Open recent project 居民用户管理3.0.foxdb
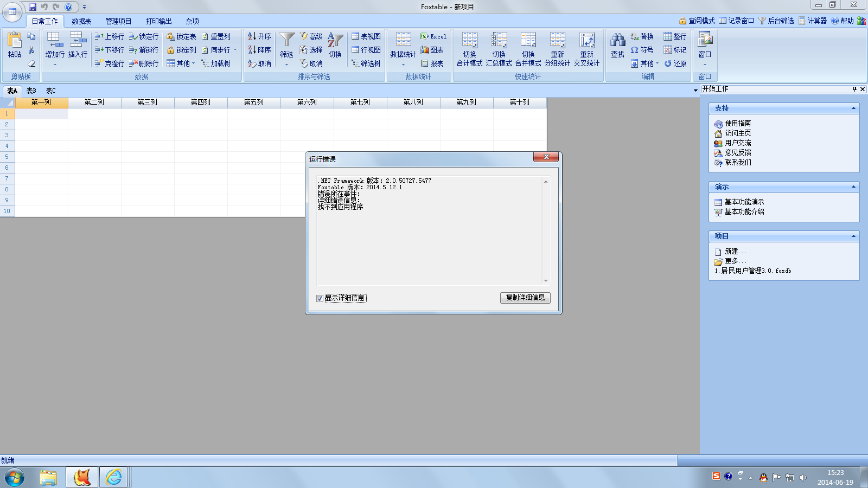The width and height of the screenshot is (868, 488). pyautogui.click(x=753, y=271)
